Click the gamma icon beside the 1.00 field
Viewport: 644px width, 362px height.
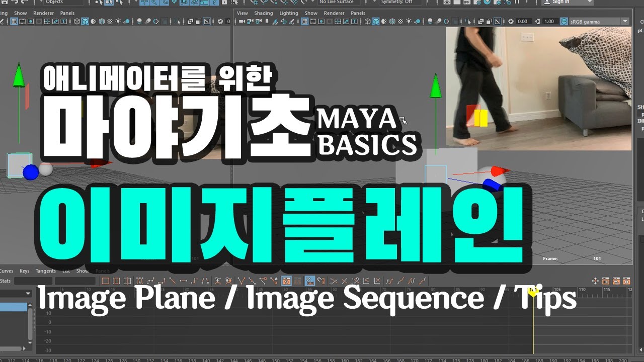coord(537,22)
